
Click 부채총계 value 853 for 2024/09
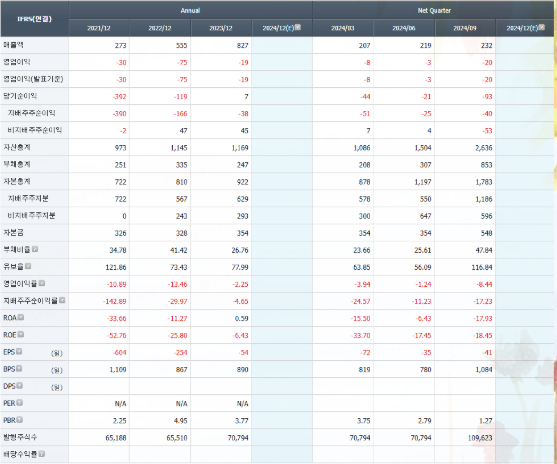[486, 165]
